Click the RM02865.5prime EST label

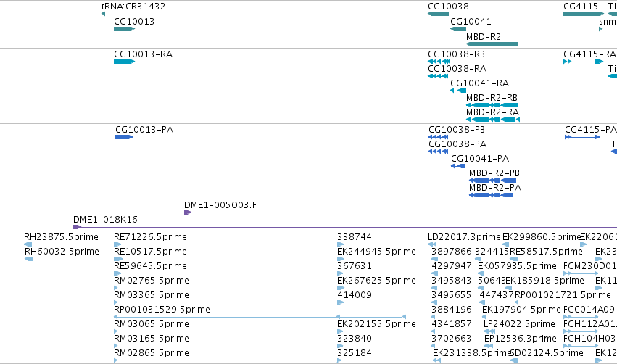(x=152, y=353)
